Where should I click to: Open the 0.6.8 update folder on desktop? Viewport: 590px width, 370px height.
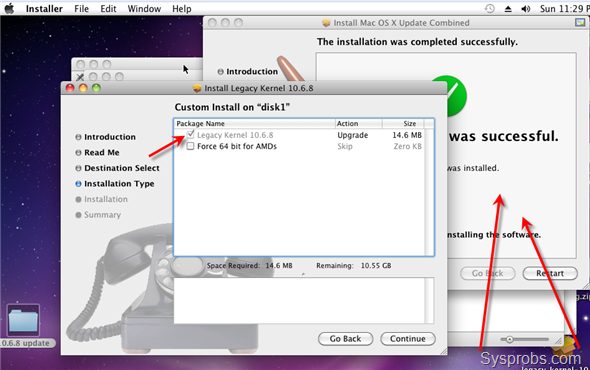[23, 321]
